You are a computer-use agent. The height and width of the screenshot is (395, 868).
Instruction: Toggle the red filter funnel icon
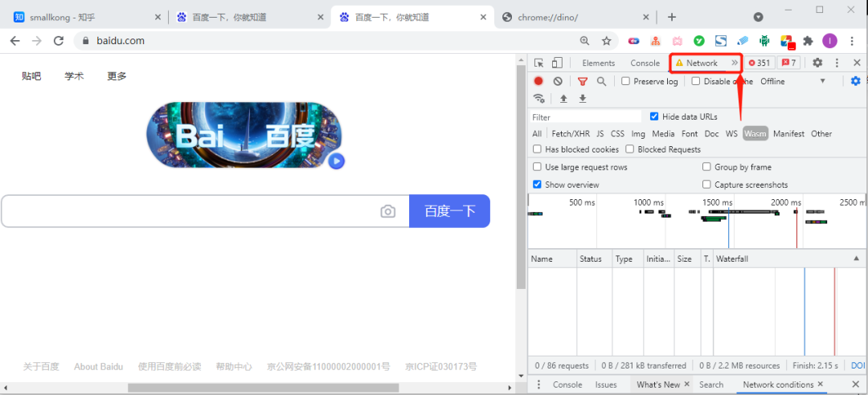click(x=583, y=81)
